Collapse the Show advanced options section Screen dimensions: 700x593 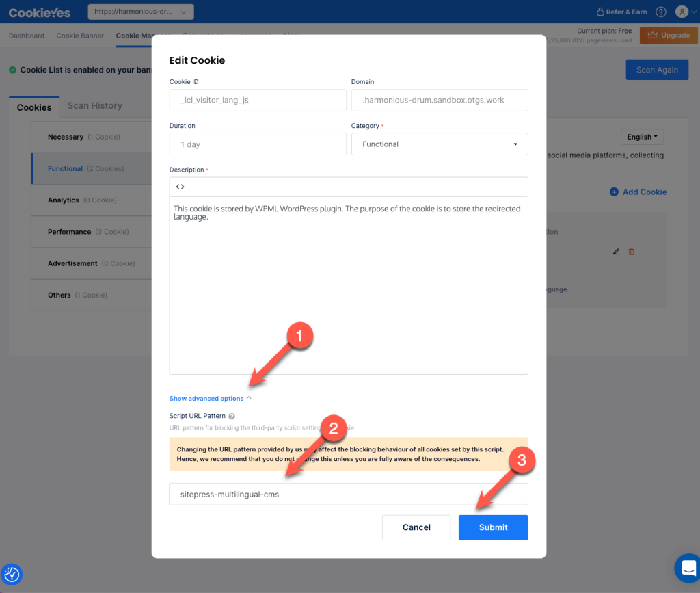click(x=211, y=398)
